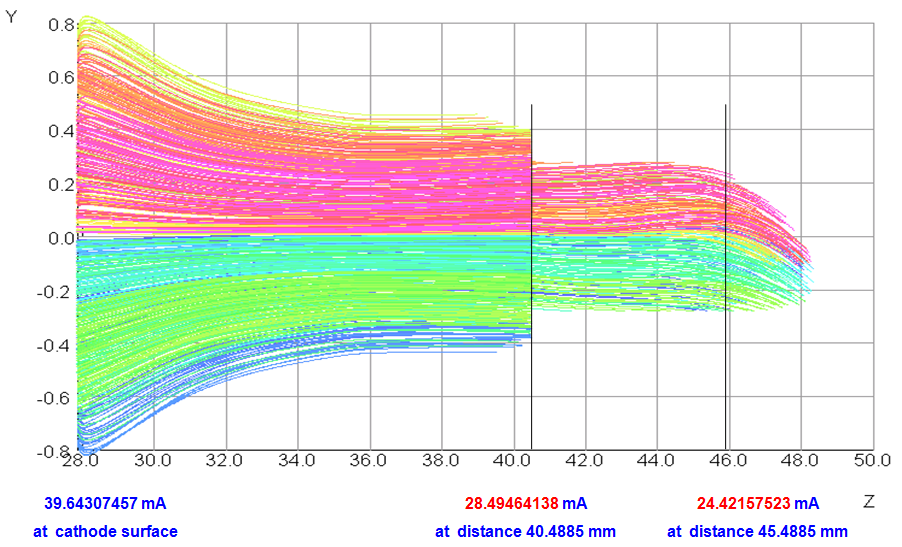Click the 0.0 tick on the Y axis

click(61, 238)
